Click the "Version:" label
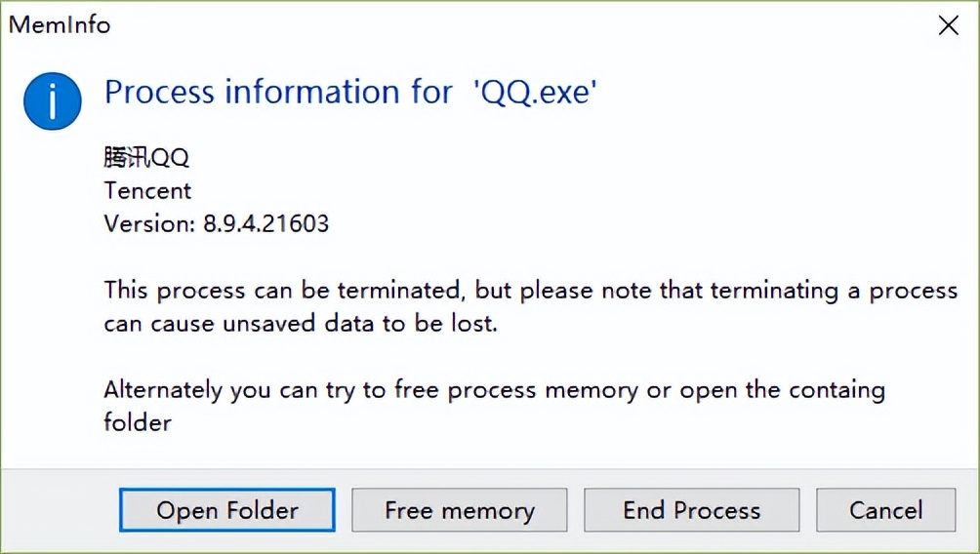Viewport: 980px width, 554px height. coord(149,223)
